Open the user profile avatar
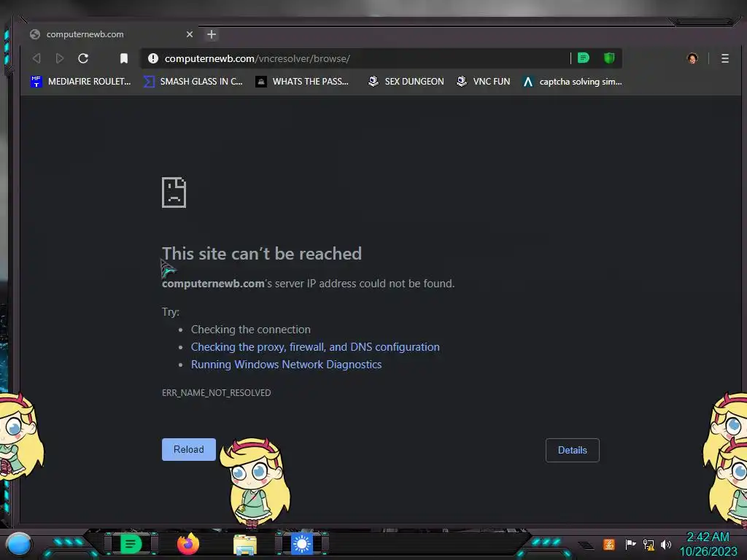Viewport: 747px width, 560px height. tap(692, 58)
